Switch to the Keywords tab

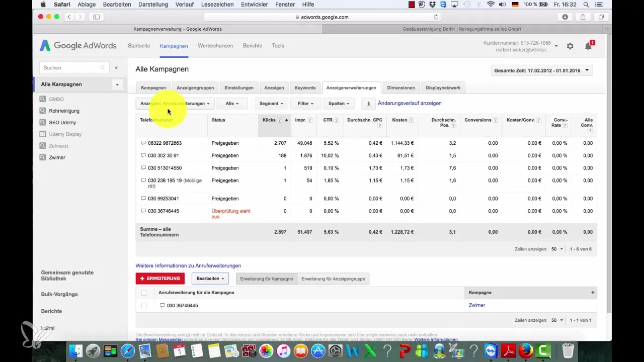pos(305,87)
